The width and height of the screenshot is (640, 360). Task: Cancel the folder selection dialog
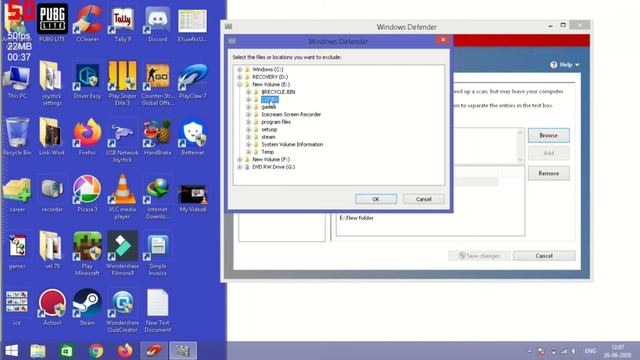423,199
